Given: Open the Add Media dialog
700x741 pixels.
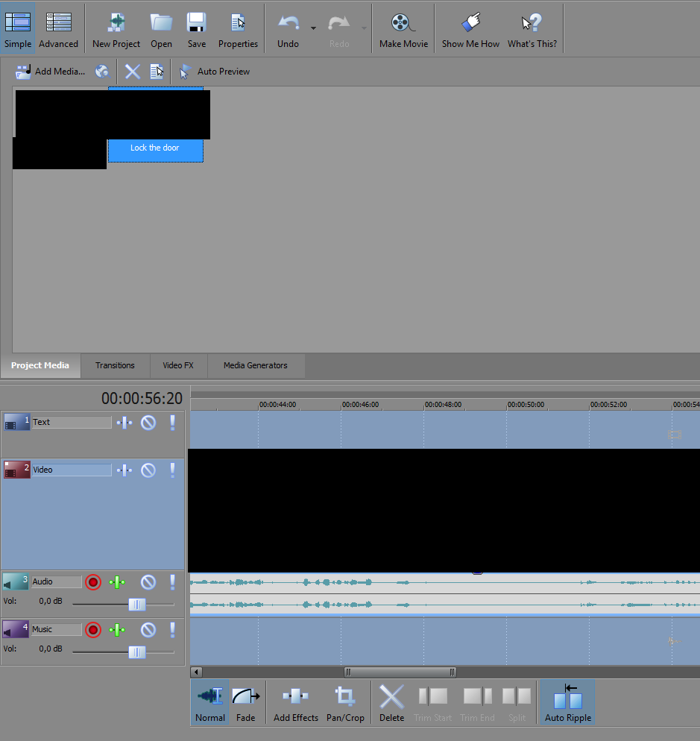Looking at the screenshot, I should (x=51, y=72).
